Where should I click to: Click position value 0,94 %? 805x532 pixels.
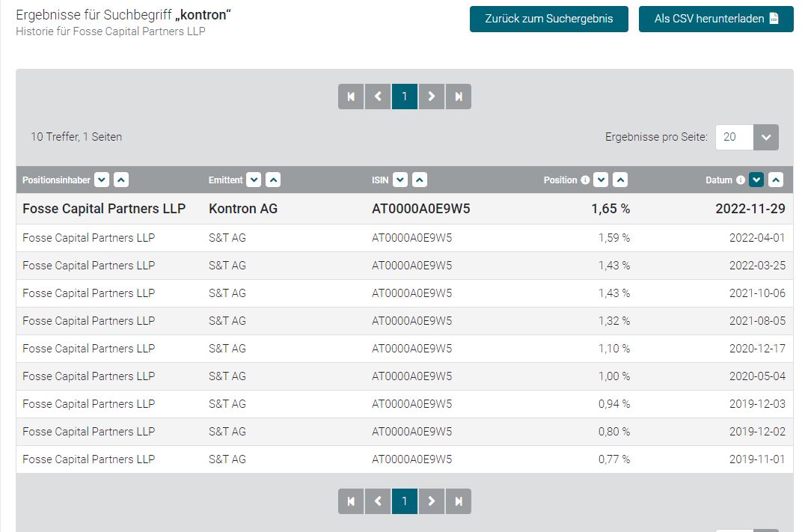point(614,404)
